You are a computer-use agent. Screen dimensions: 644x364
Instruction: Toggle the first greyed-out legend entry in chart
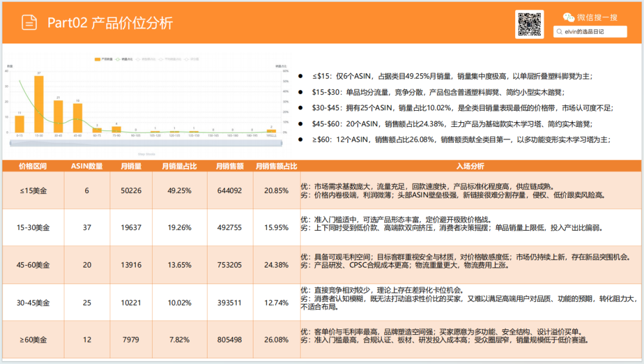146,60
